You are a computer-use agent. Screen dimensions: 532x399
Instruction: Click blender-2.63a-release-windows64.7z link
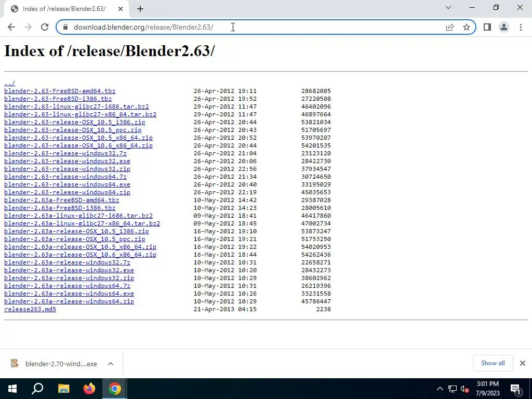(x=67, y=286)
